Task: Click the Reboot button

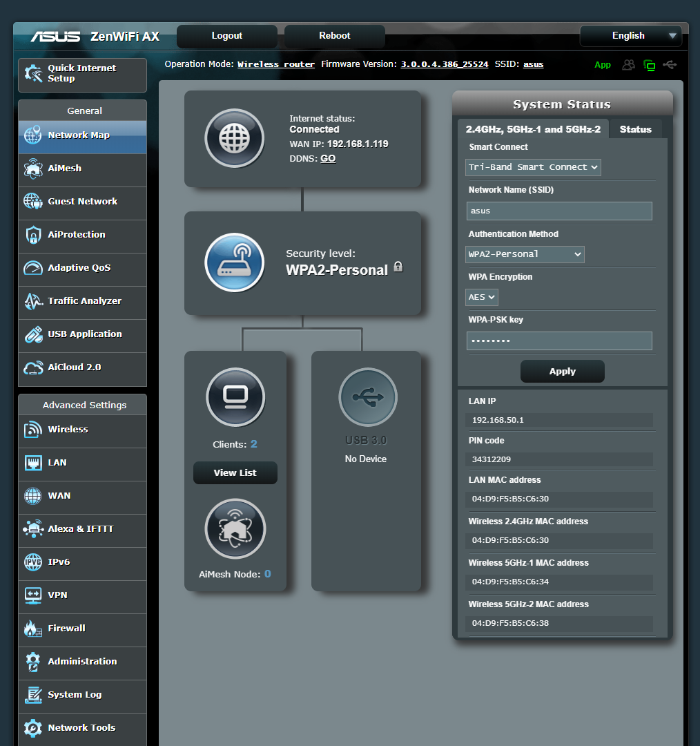Action: point(334,36)
